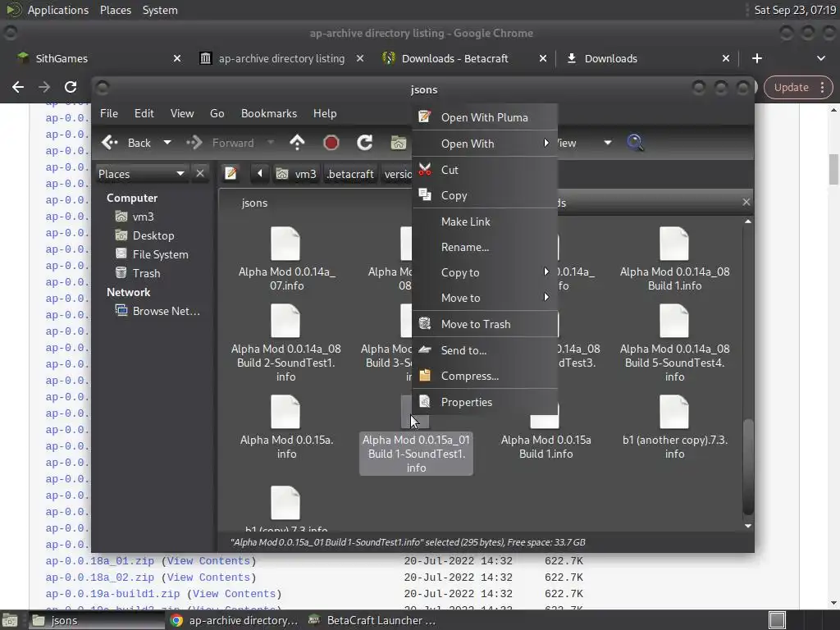Open the Go menu
840x630 pixels.
point(217,113)
